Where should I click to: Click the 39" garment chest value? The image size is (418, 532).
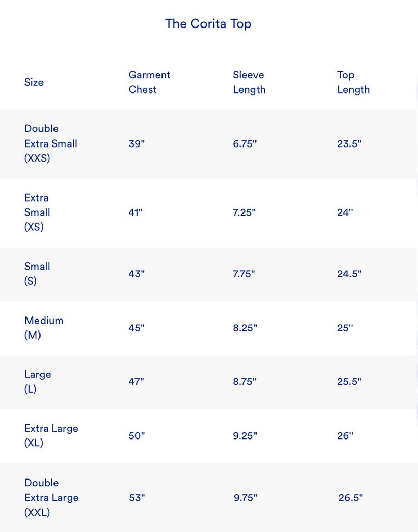coord(137,144)
